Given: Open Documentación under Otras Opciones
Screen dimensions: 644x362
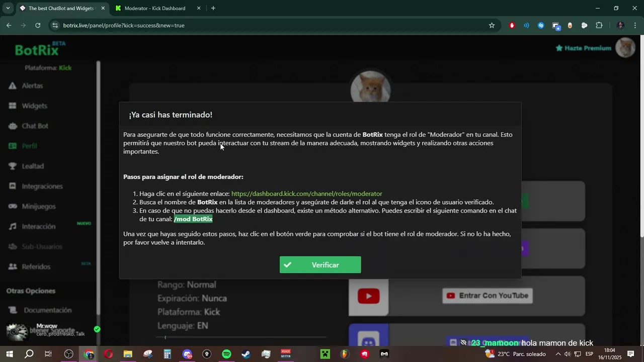Looking at the screenshot, I should click(47, 310).
